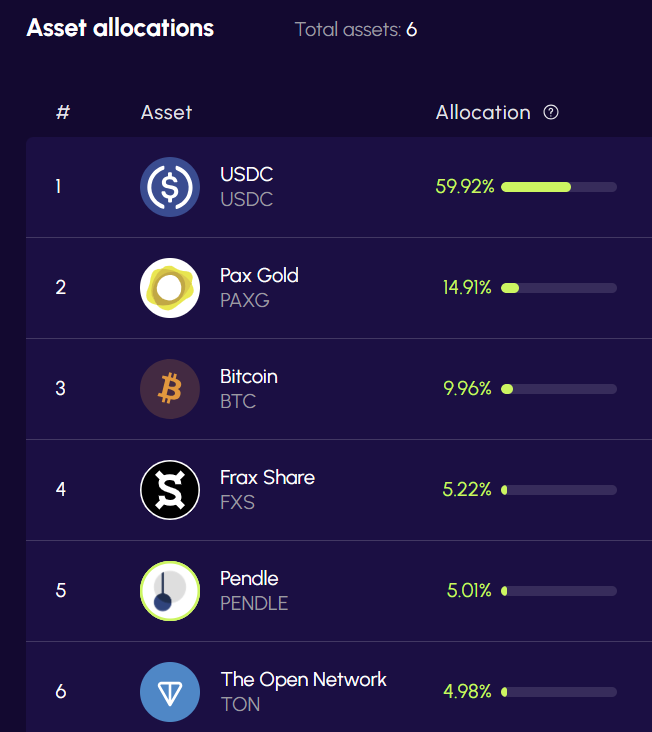Click the USDC coin icon
The height and width of the screenshot is (732, 652).
pos(170,187)
